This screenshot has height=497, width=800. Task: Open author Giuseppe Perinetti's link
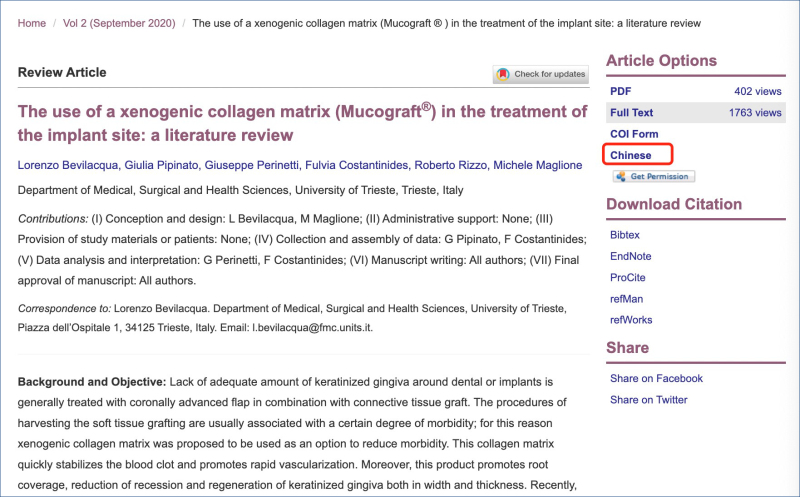252,165
